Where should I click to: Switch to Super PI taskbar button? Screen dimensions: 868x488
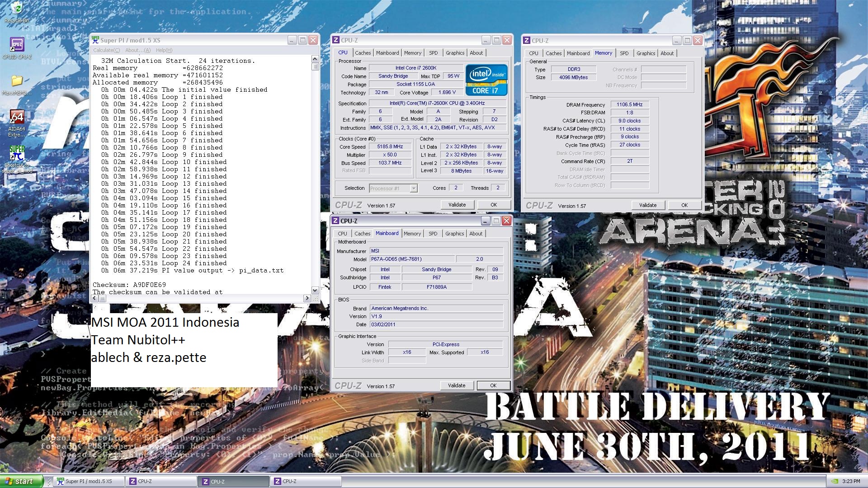[88, 481]
